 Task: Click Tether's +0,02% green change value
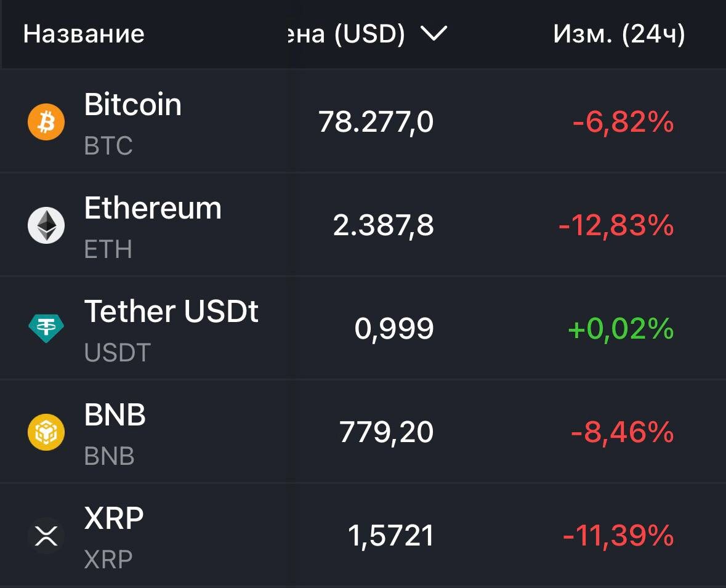(x=621, y=329)
